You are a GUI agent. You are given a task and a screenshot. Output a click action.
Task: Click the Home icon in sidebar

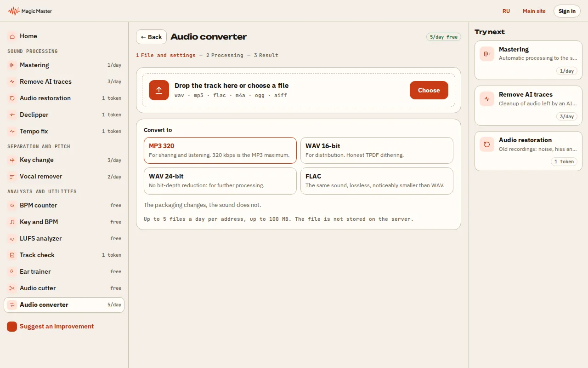(x=12, y=36)
